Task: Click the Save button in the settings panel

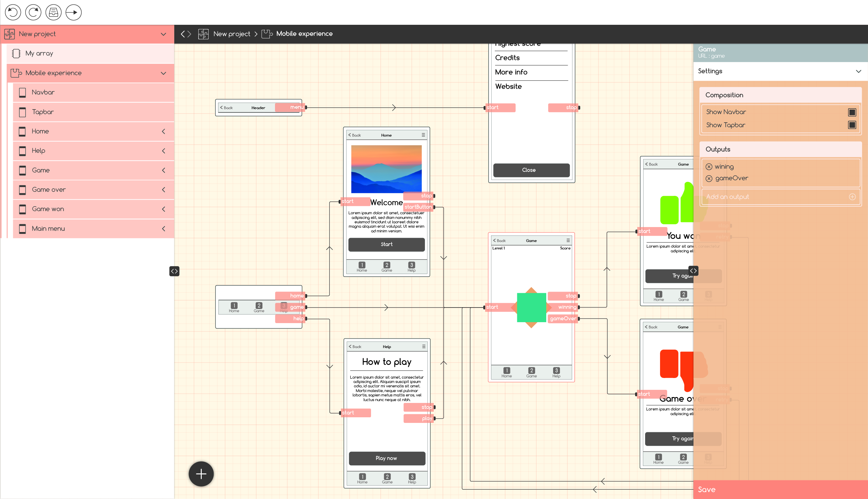Action: point(707,489)
